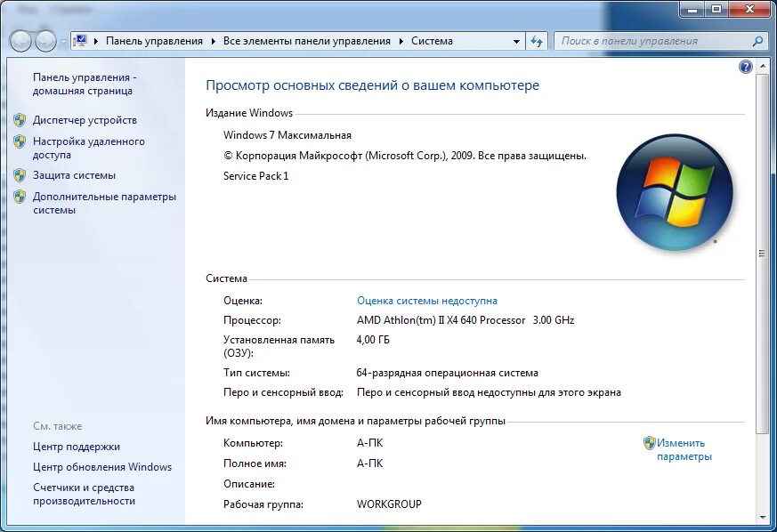Click shield icon beside Настройка удаленного доступа
The image size is (777, 532).
pyautogui.click(x=20, y=141)
